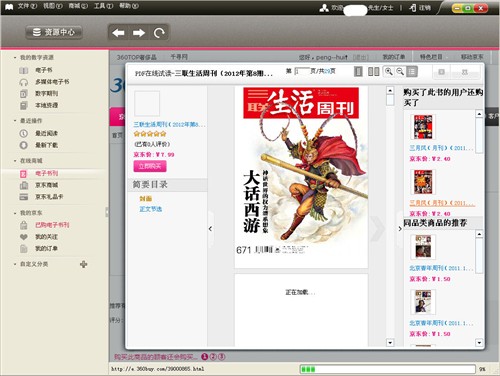The image size is (500, 376).
Task: Open the 视图 menu
Action: 52,6
